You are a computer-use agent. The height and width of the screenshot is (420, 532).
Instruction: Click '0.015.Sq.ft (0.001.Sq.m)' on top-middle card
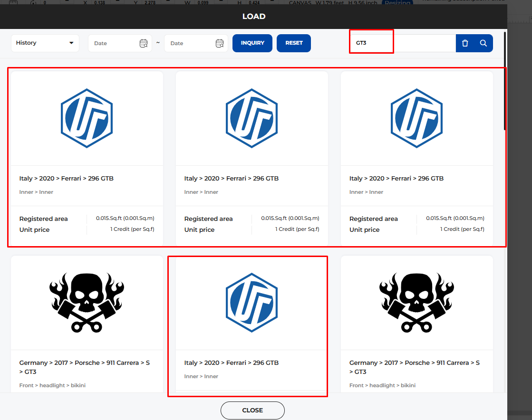[x=290, y=218]
